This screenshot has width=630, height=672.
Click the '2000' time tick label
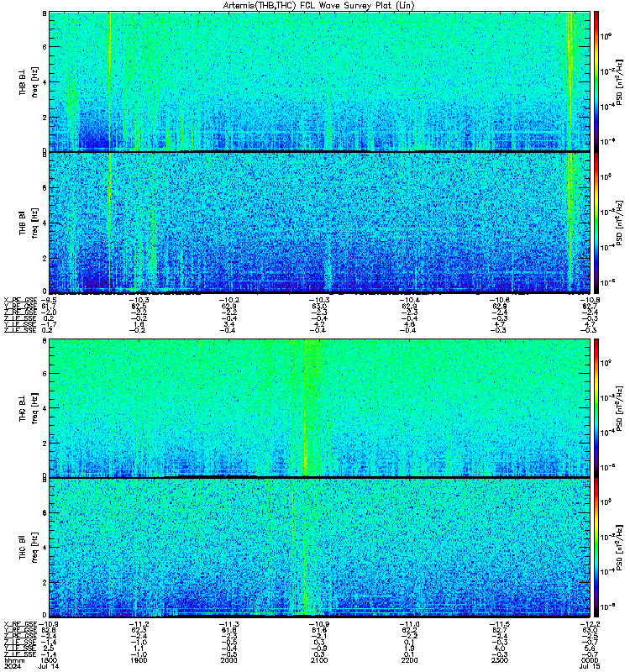(228, 660)
